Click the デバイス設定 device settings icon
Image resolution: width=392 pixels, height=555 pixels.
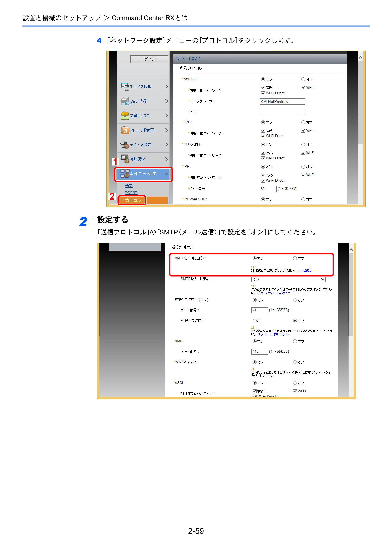[125, 144]
